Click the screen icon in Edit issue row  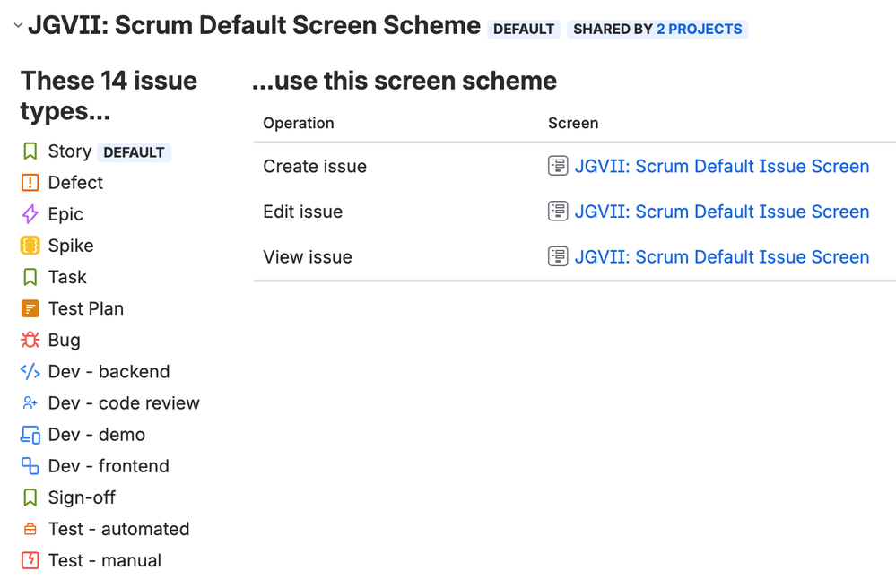point(558,212)
